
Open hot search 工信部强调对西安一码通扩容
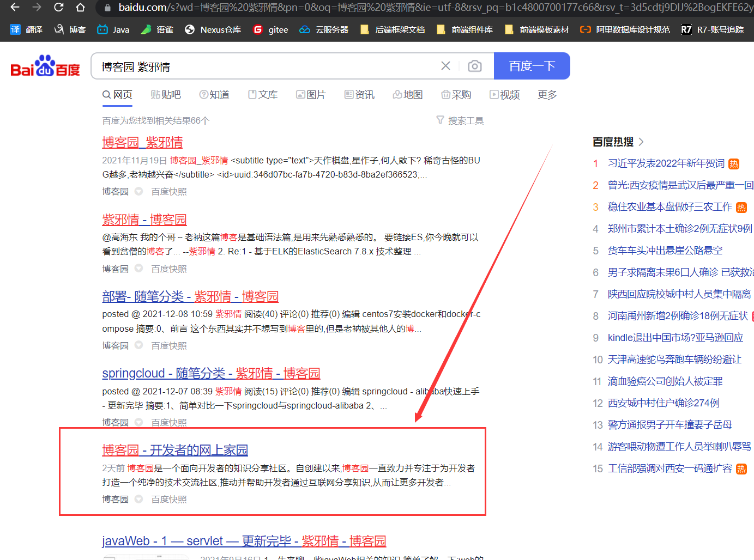670,468
